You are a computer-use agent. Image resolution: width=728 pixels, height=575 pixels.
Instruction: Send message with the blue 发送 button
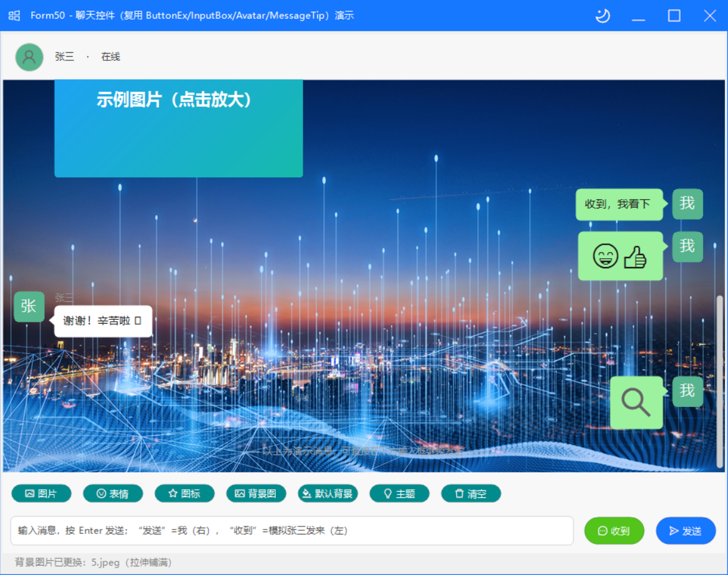point(685,530)
